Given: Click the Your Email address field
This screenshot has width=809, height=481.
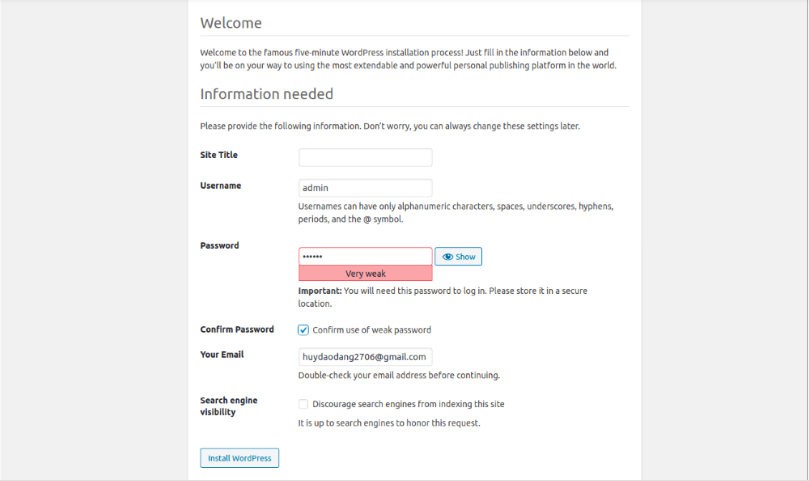Looking at the screenshot, I should [x=365, y=356].
